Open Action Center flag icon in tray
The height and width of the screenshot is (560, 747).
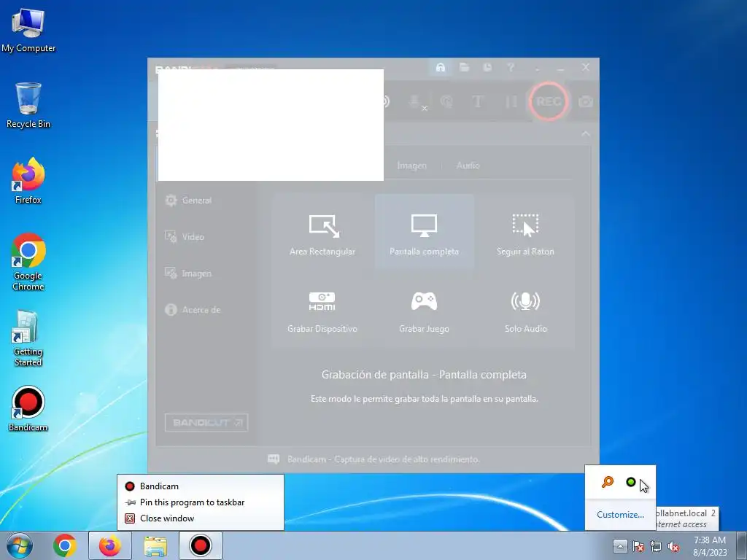pos(638,546)
